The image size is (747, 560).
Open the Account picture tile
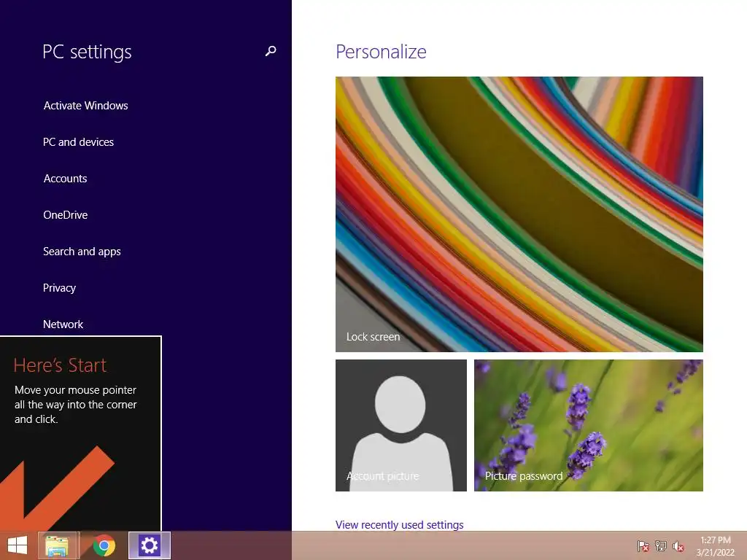(401, 425)
